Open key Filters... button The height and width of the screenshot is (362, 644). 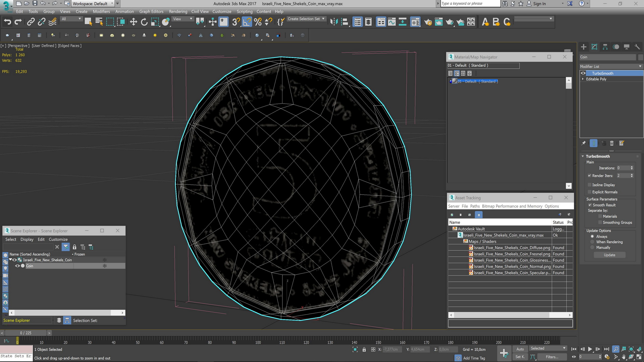pos(552,357)
